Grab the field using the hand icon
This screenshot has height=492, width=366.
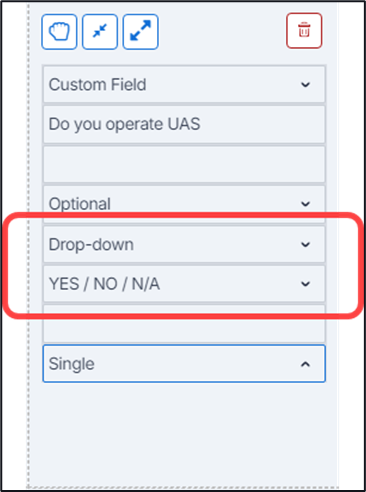(59, 32)
